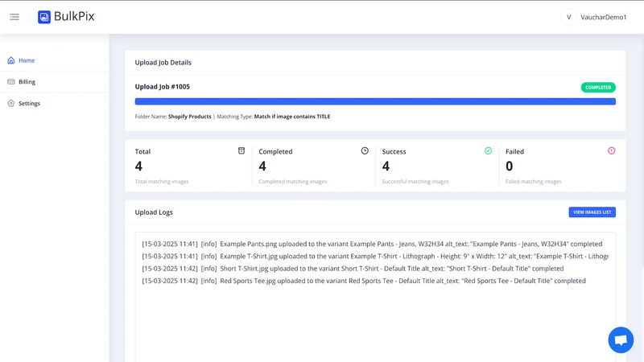Viewport: 644px width, 362px height.
Task: Click the Example T-Shirt.jpg log entry
Action: pos(375,256)
